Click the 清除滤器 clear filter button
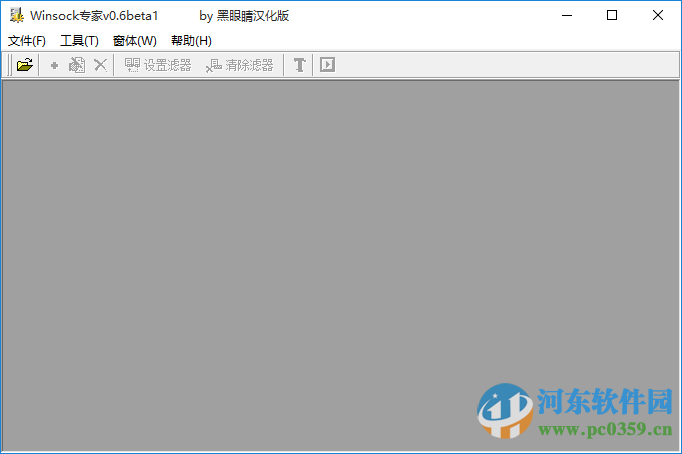 (x=240, y=65)
